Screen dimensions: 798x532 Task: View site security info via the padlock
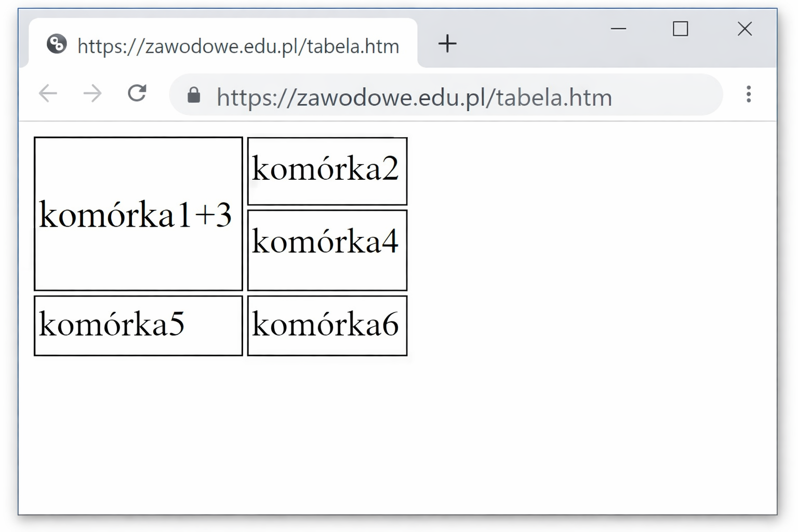click(x=194, y=95)
